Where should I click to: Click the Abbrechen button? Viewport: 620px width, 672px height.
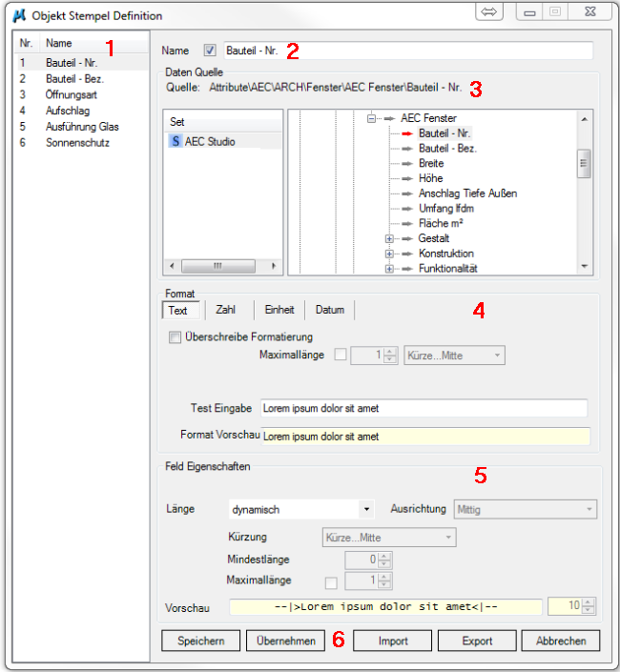click(561, 641)
